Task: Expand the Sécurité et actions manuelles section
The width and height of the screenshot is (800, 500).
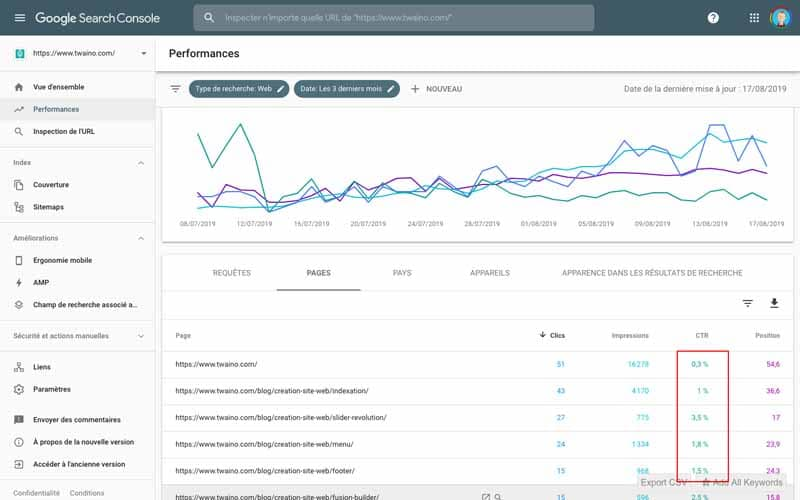Action: 141,336
